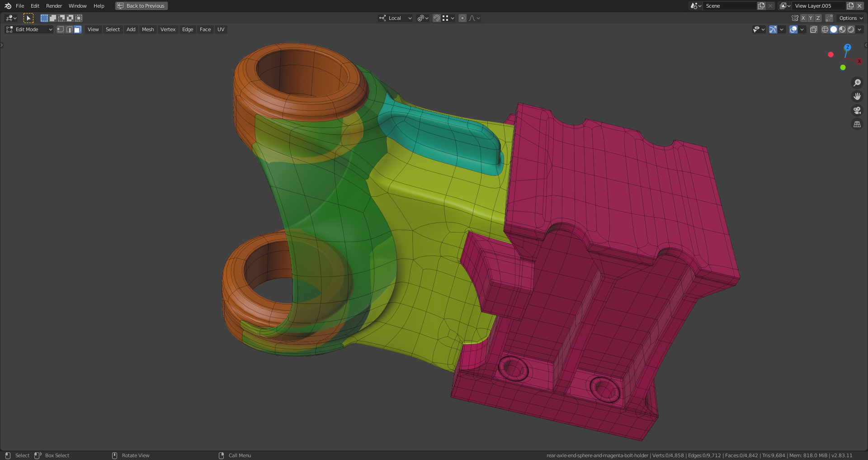
Task: Switch to solid viewport shading
Action: coord(834,29)
